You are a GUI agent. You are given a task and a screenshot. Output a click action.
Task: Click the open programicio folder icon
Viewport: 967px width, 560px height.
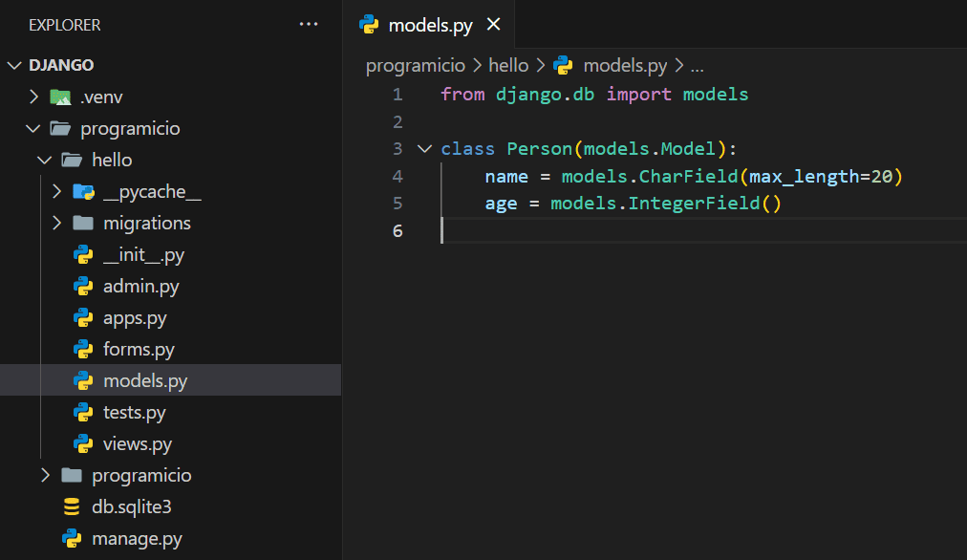point(60,128)
